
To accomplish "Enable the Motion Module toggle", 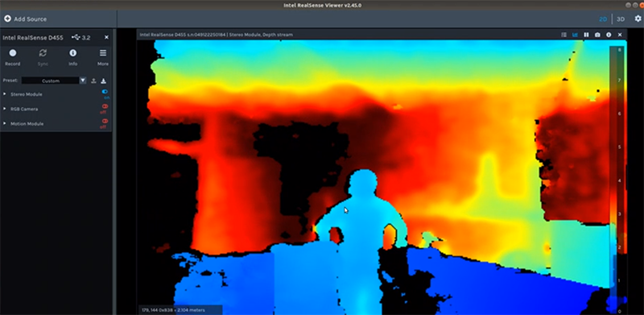I will click(105, 122).
